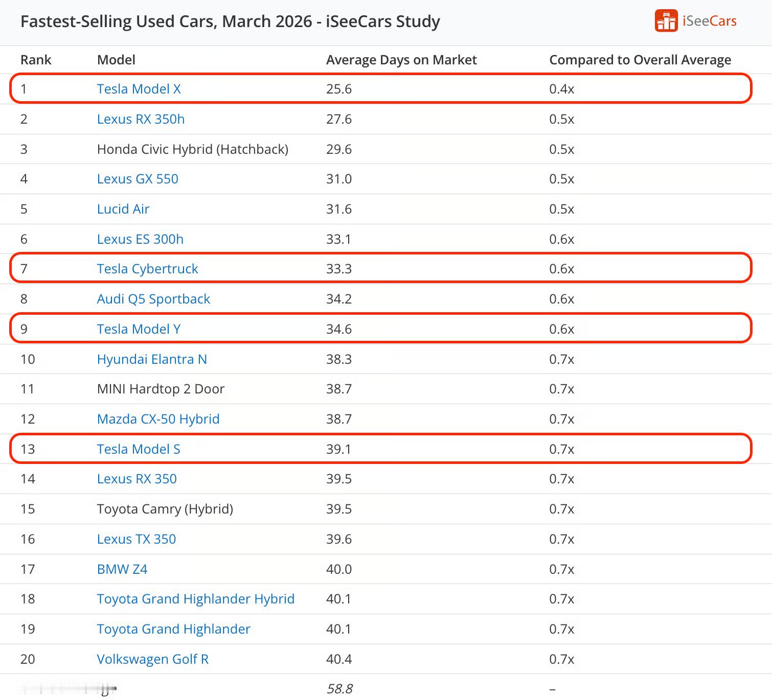Click the 39.1 days value

click(339, 449)
